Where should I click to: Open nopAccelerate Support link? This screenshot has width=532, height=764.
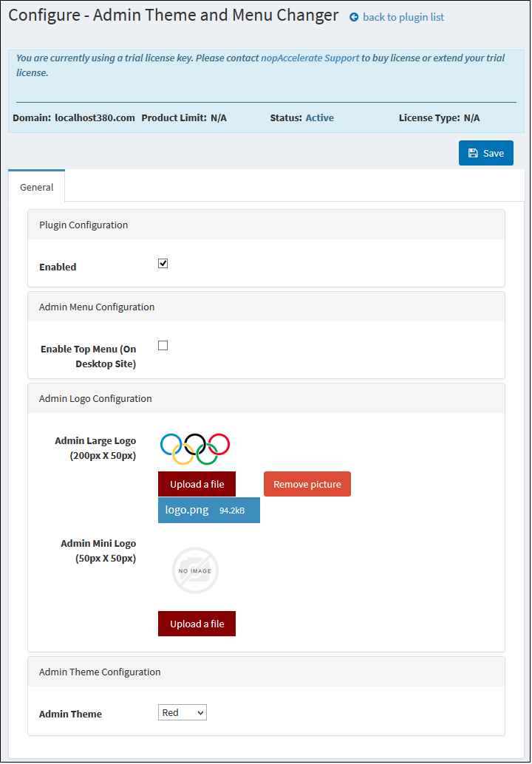click(310, 58)
